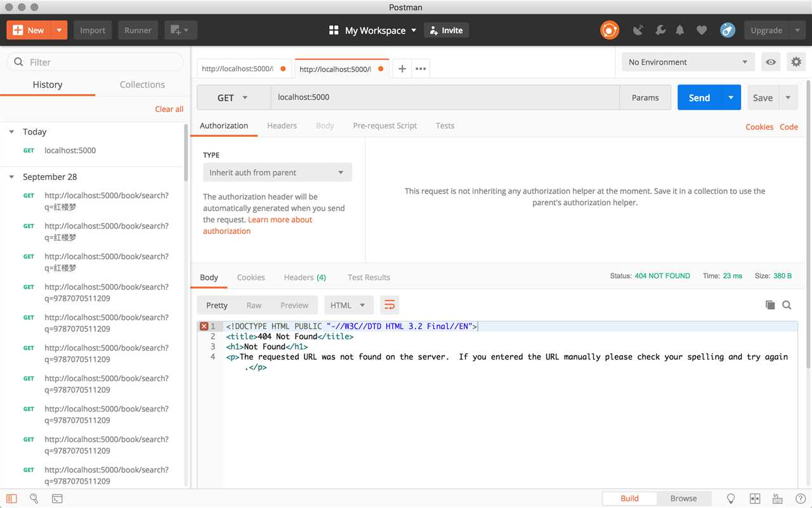Select the Preview response view
This screenshot has width=812, height=508.
click(x=294, y=305)
